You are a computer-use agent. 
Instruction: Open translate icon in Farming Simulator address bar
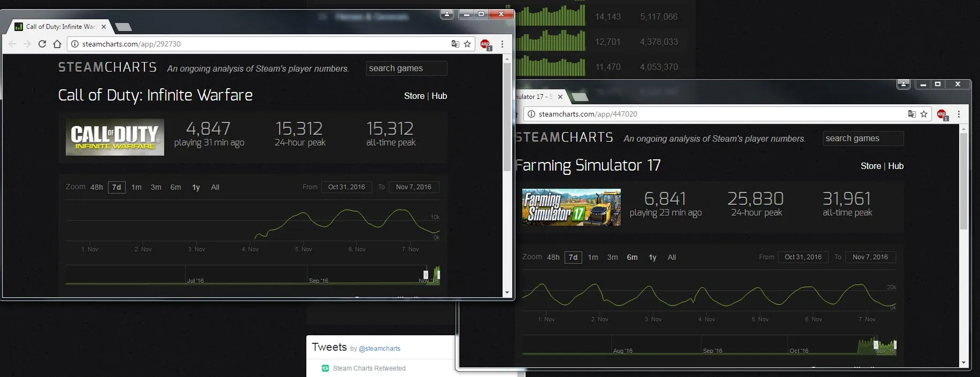pyautogui.click(x=912, y=114)
